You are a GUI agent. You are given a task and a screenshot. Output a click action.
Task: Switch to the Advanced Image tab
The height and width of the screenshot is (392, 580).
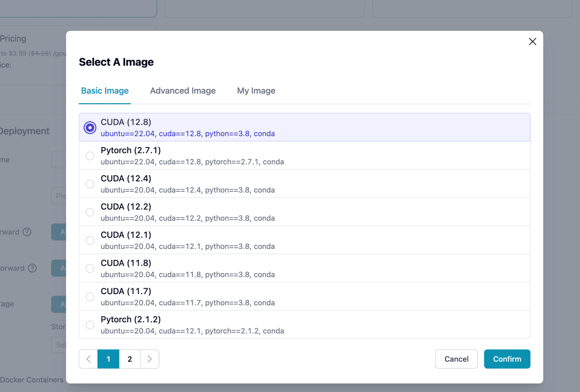pos(183,91)
